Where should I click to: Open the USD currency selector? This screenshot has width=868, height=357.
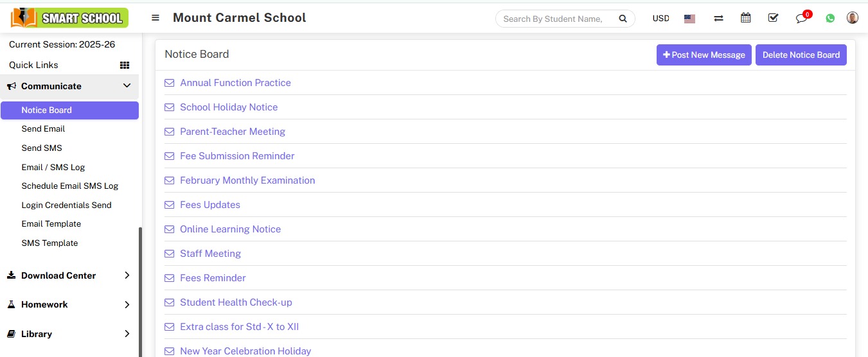point(660,19)
